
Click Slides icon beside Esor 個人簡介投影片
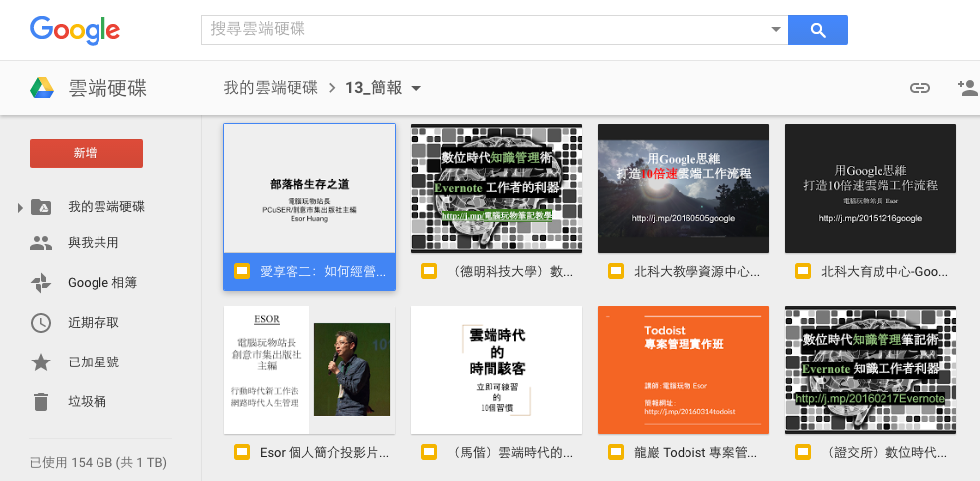tap(241, 452)
